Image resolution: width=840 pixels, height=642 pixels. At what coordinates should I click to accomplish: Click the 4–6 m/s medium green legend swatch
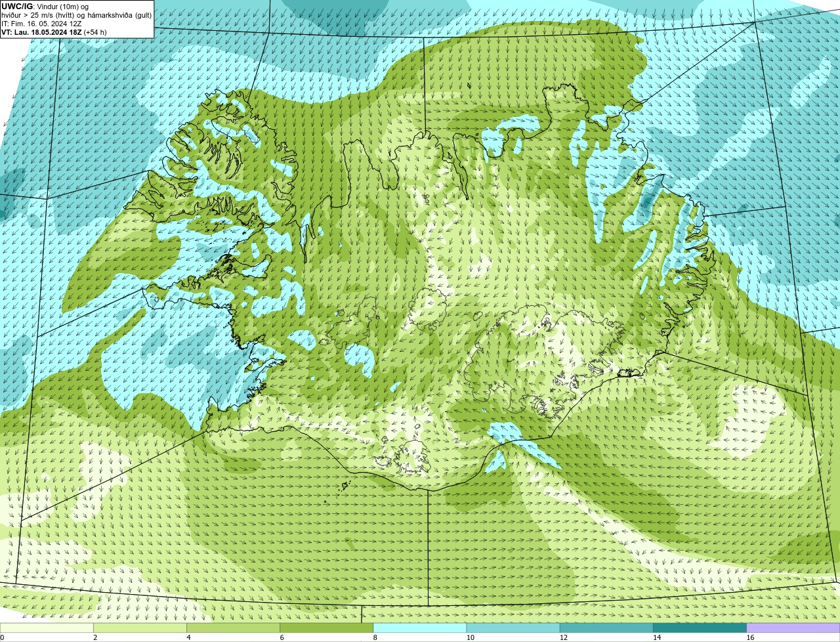[x=233, y=628]
